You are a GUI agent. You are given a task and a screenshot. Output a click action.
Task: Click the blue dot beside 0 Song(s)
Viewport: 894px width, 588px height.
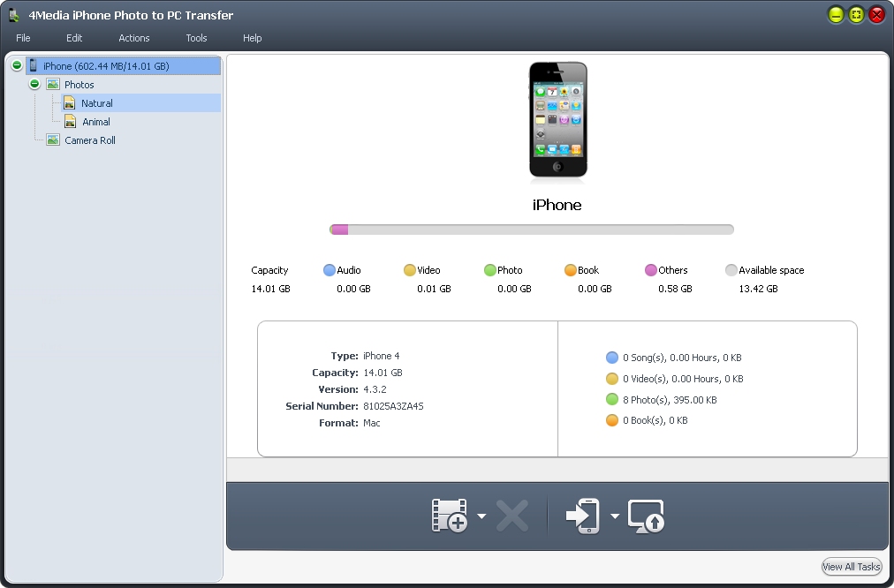pos(612,358)
